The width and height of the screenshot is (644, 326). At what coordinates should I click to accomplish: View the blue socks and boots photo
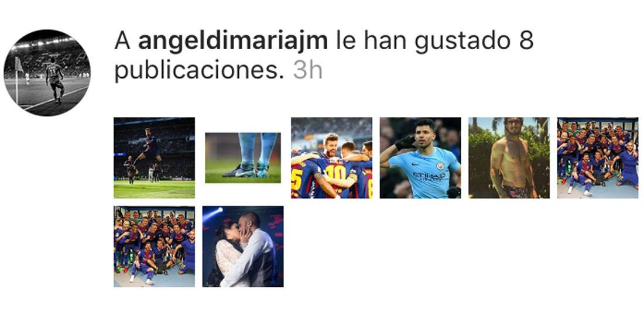click(243, 157)
